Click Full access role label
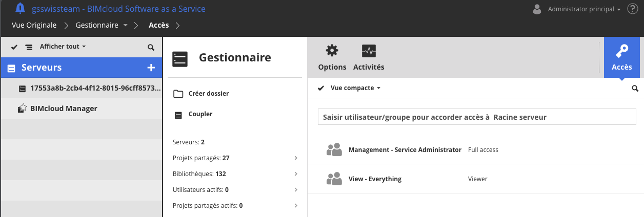 pyautogui.click(x=483, y=150)
